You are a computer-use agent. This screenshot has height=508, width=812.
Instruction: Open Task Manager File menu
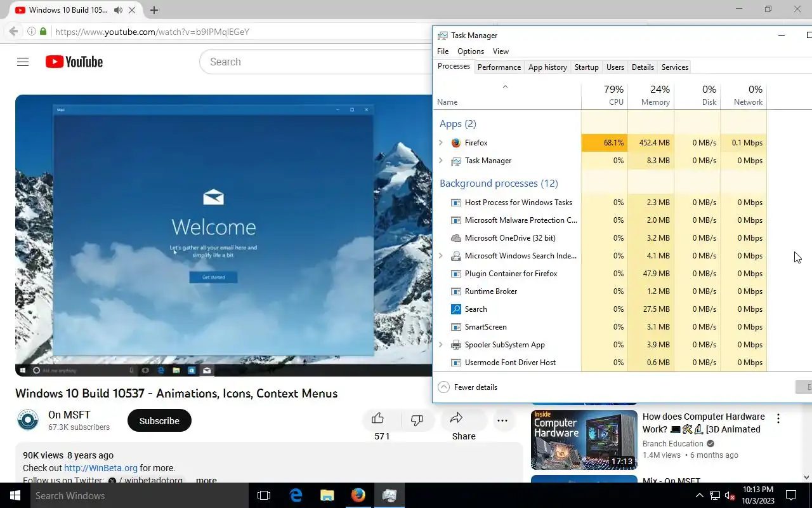[443, 51]
